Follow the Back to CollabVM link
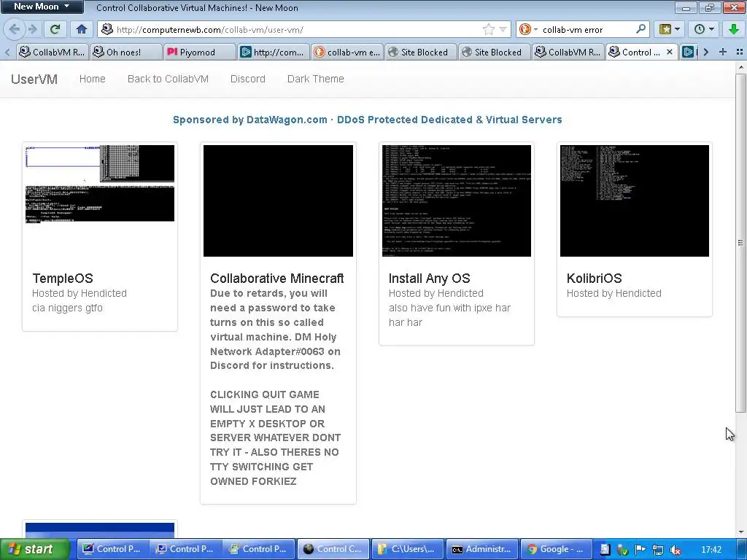 point(168,79)
